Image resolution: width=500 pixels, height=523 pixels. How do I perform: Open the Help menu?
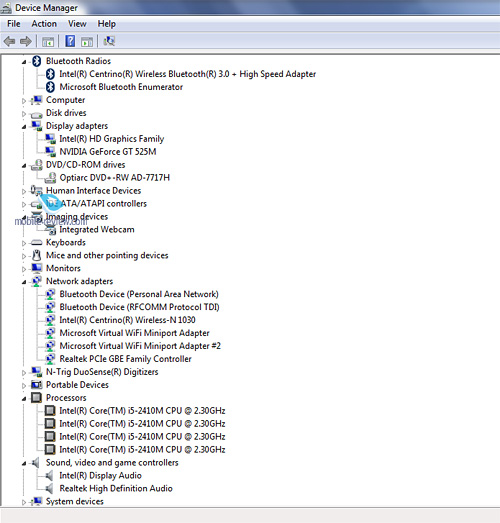(x=107, y=24)
